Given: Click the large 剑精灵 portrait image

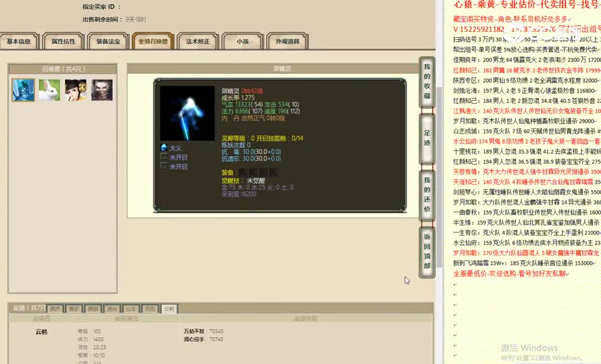Looking at the screenshot, I should tap(187, 113).
